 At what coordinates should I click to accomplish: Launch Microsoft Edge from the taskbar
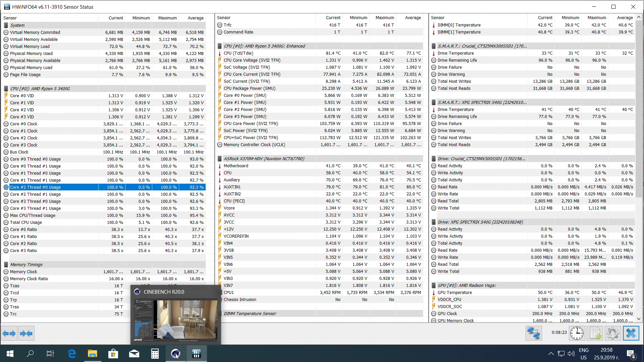pos(72,354)
